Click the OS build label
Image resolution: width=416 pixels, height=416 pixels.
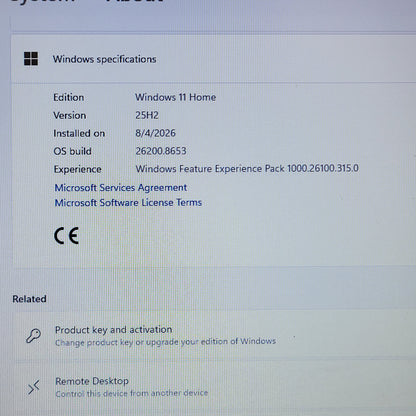(x=72, y=151)
